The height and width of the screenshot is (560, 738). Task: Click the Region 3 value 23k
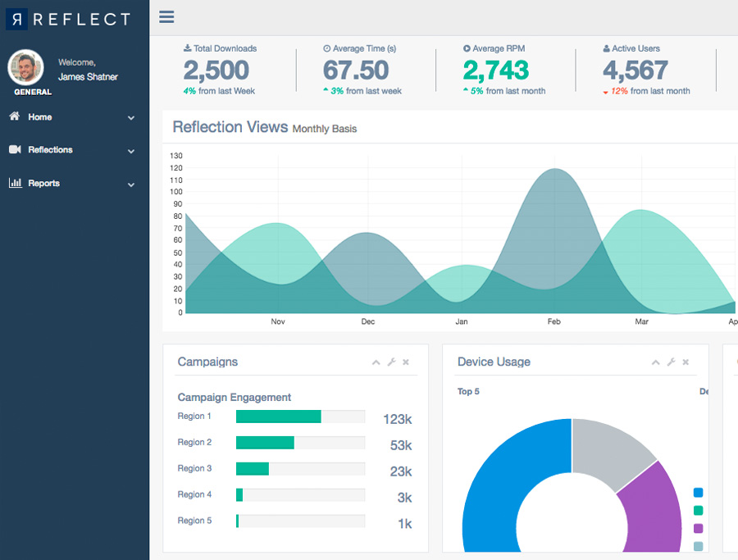[x=401, y=471]
